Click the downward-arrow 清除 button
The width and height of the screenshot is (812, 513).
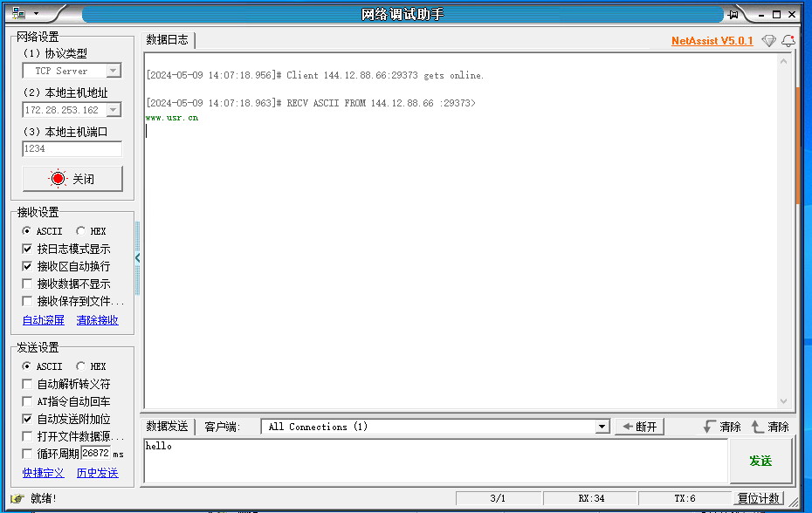point(722,427)
